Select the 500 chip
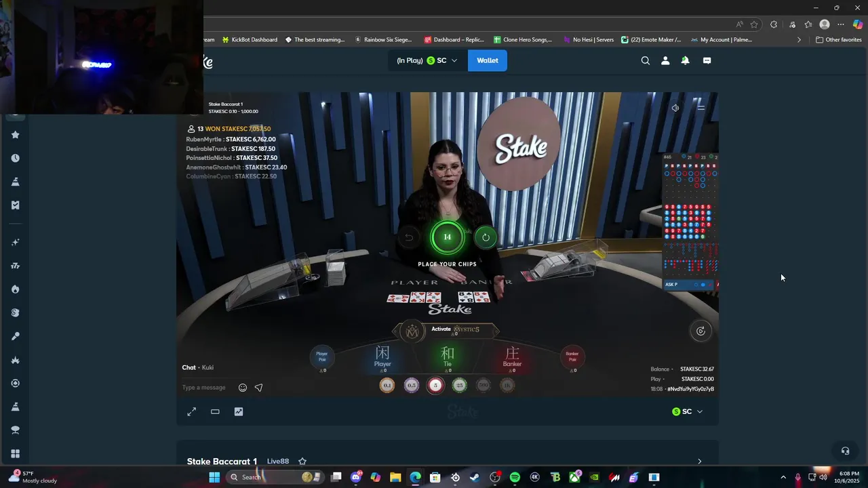The height and width of the screenshot is (488, 868). pyautogui.click(x=484, y=385)
